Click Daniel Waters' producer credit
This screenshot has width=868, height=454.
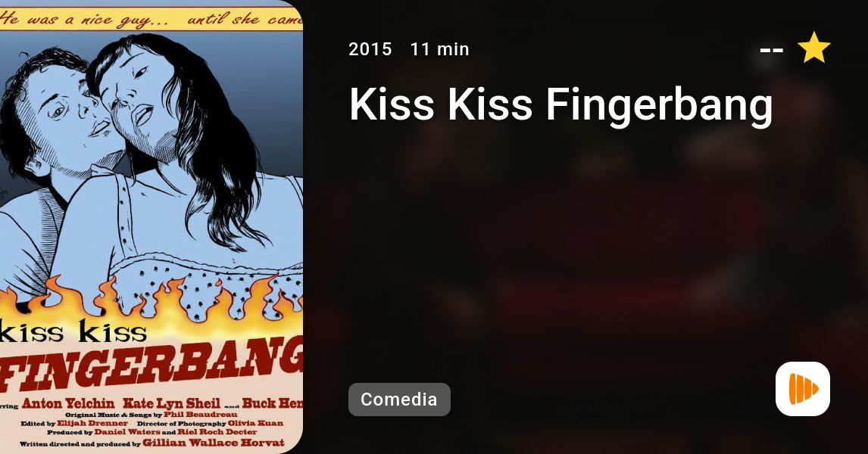pyautogui.click(x=127, y=432)
